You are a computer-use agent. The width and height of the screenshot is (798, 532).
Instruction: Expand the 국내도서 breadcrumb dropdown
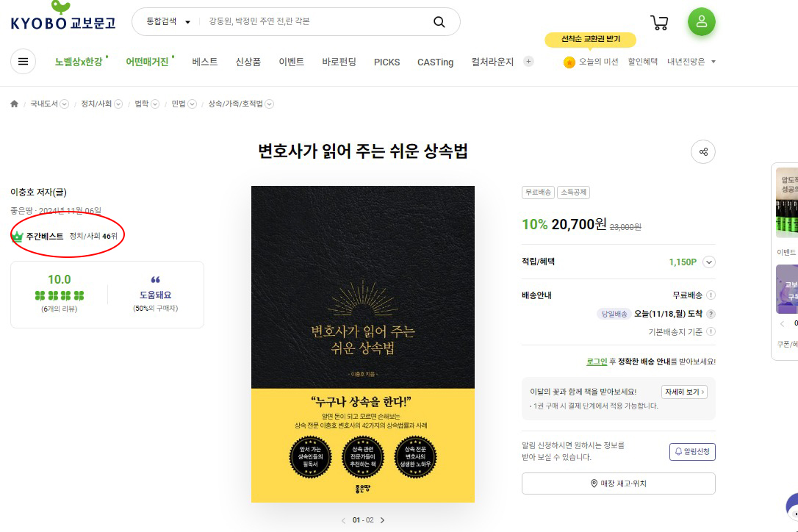coord(64,104)
